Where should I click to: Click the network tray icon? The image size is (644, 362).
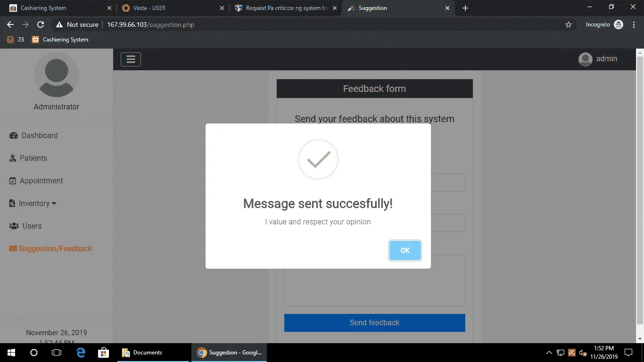coord(561,353)
